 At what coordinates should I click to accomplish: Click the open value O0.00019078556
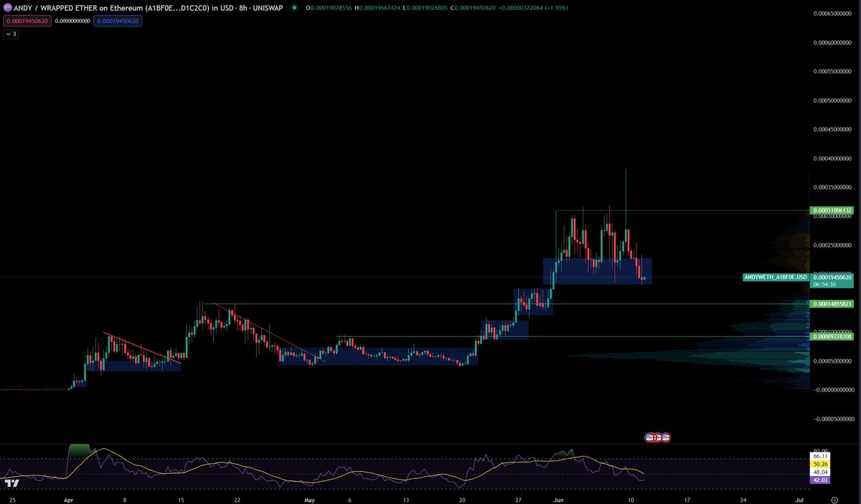coord(330,7)
